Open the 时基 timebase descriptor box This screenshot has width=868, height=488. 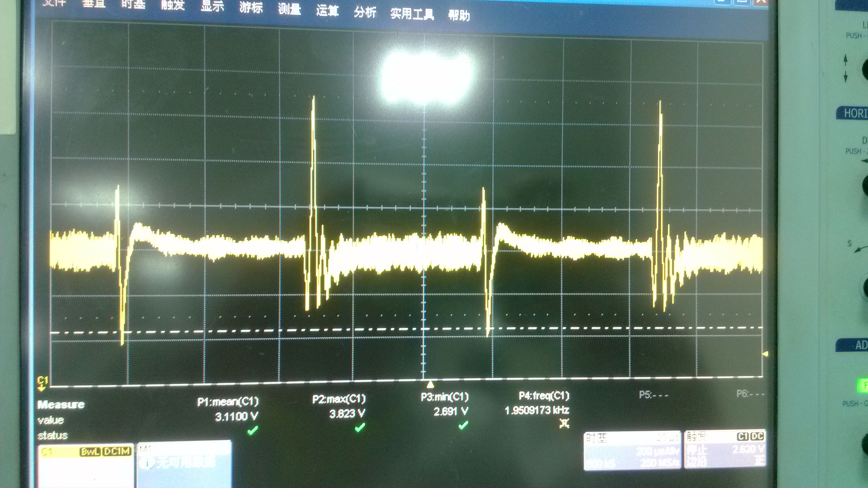coord(632,451)
